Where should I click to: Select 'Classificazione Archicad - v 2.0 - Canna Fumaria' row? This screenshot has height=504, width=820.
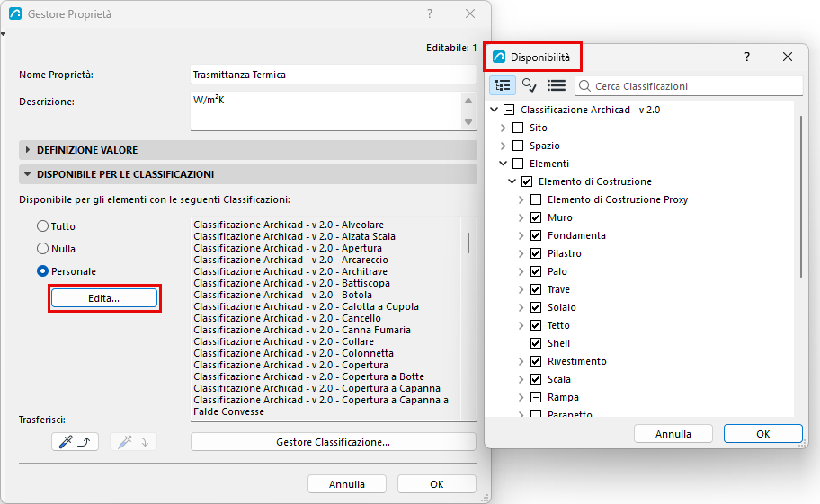point(302,330)
